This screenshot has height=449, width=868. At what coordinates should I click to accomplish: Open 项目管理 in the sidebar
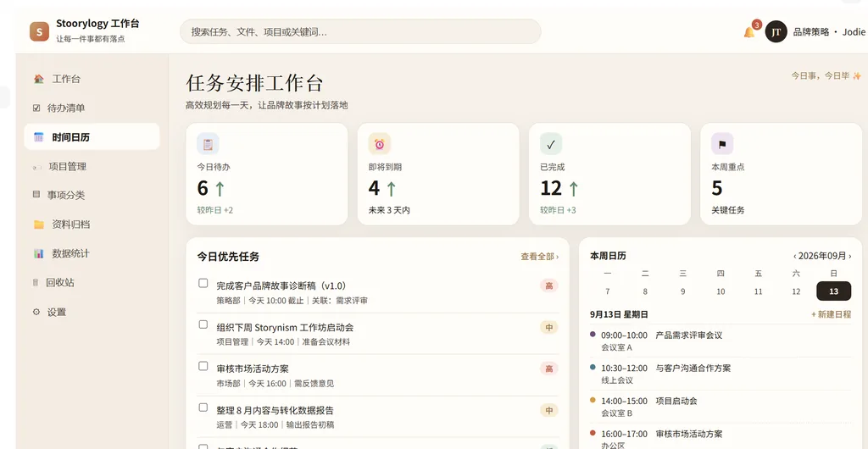(x=92, y=166)
